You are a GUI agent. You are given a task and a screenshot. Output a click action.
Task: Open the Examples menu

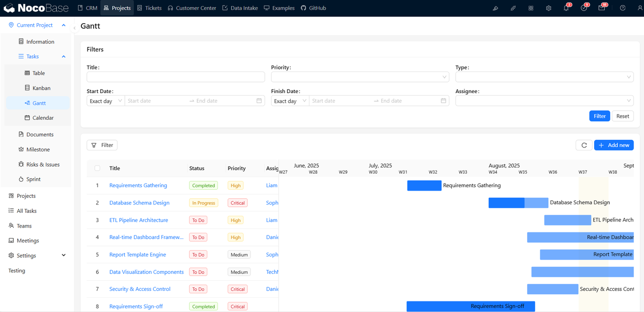click(x=279, y=8)
